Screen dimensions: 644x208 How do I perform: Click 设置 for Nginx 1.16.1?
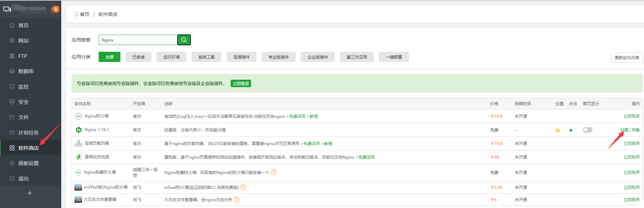(x=624, y=130)
